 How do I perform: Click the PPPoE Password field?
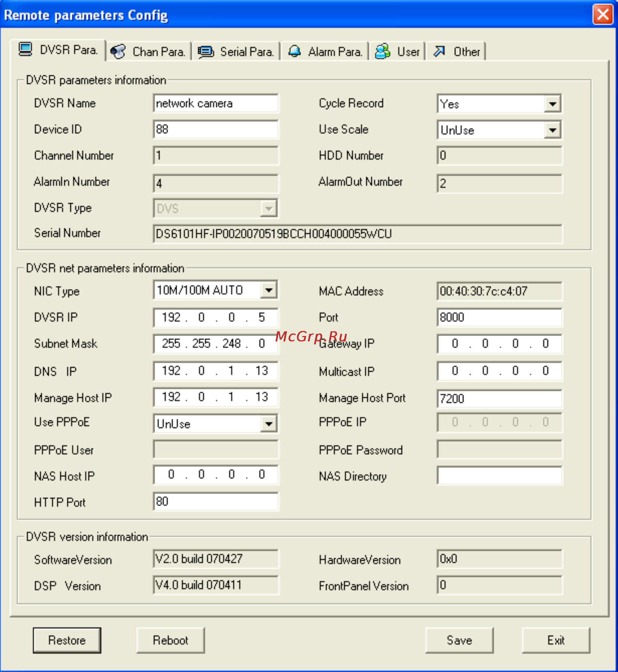click(x=500, y=450)
